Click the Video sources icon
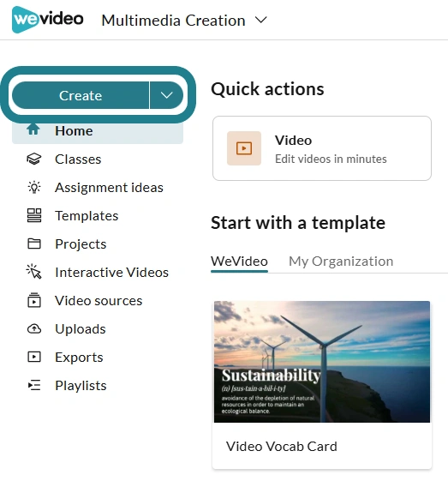The height and width of the screenshot is (481, 448). [x=34, y=300]
